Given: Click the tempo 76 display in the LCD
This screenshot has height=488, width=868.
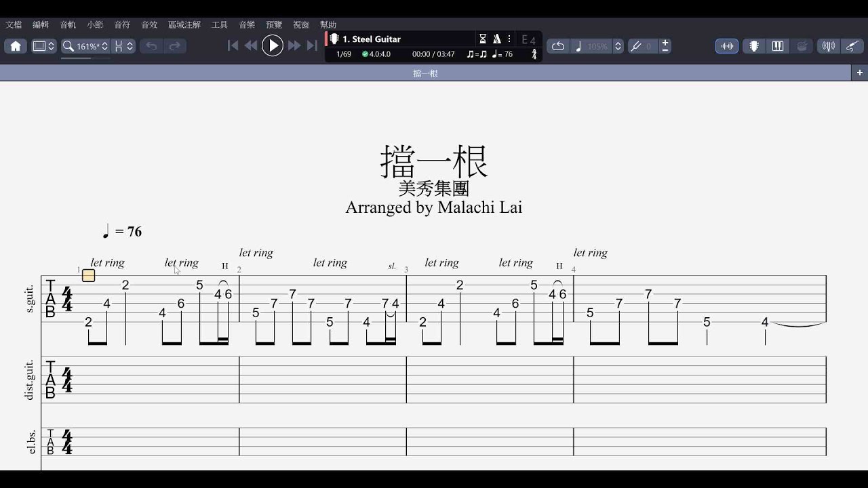Looking at the screenshot, I should [x=502, y=54].
